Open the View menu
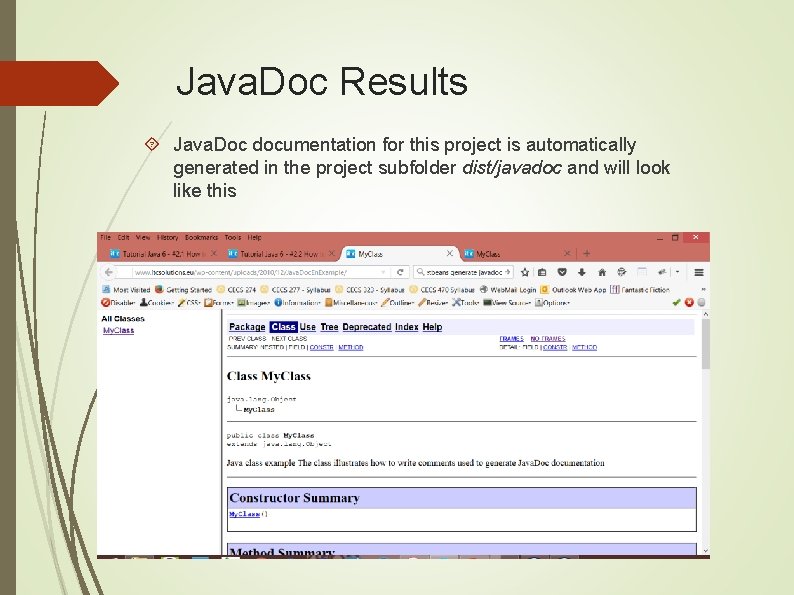This screenshot has width=794, height=595. 143,237
